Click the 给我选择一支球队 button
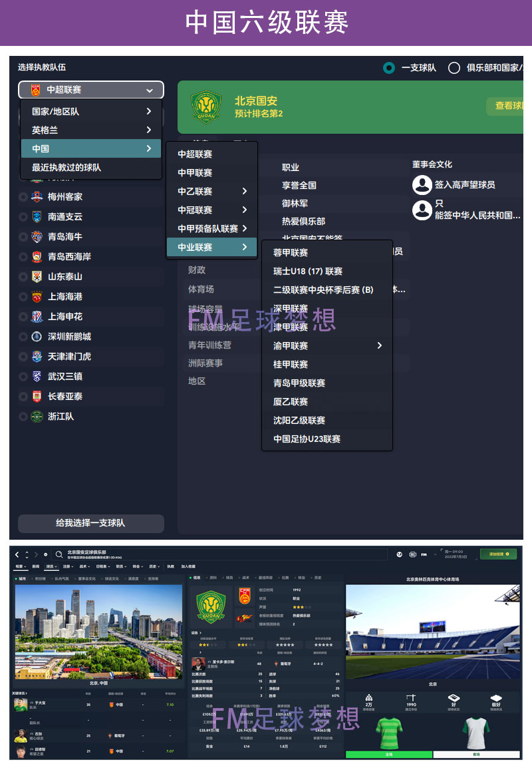Screen dimensions: 532x770 click(91, 524)
